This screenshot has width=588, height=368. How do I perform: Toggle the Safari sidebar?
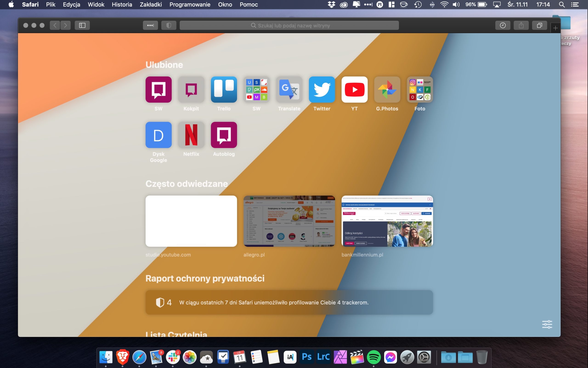tap(82, 25)
